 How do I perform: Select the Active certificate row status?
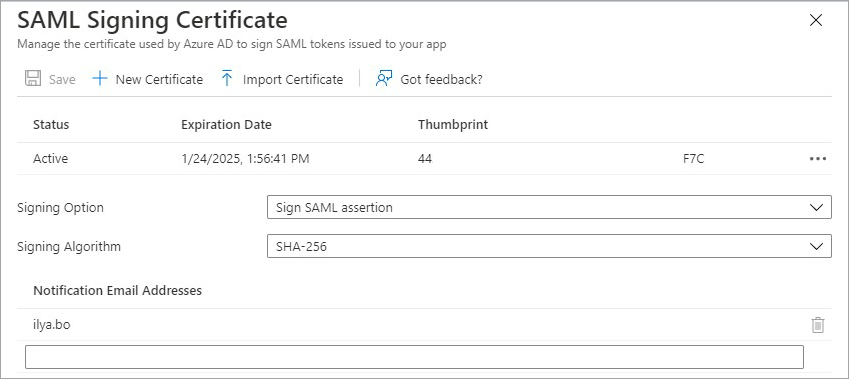pos(50,159)
